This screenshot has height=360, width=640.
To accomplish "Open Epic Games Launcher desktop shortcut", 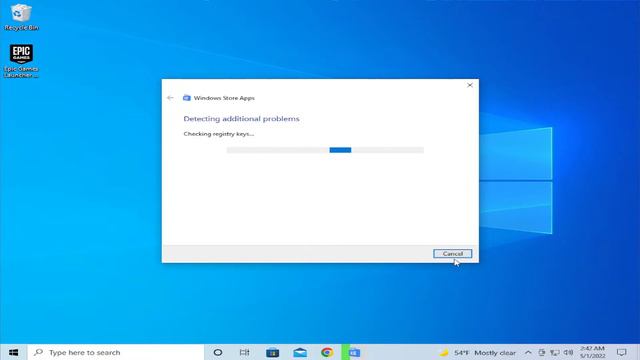I will coord(21,60).
